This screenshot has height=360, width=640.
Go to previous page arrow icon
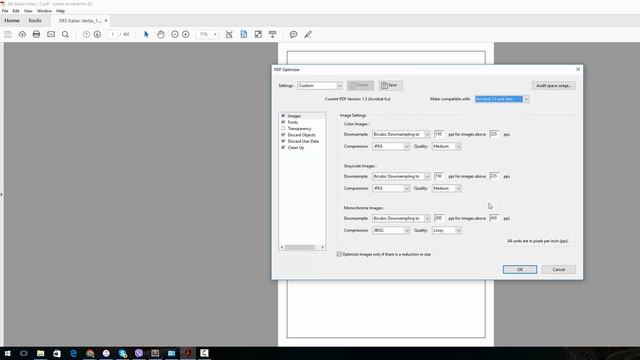86,35
